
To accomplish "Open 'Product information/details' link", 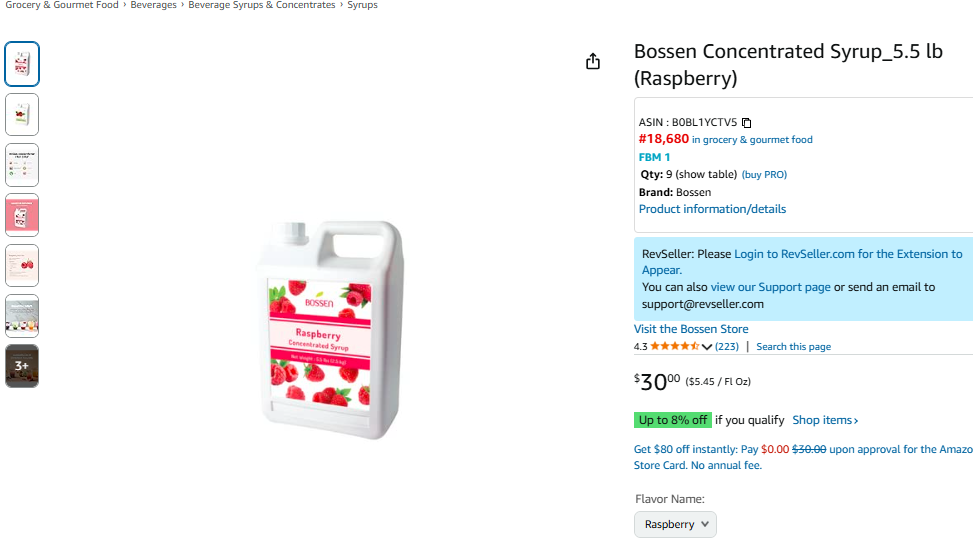I will click(x=712, y=209).
